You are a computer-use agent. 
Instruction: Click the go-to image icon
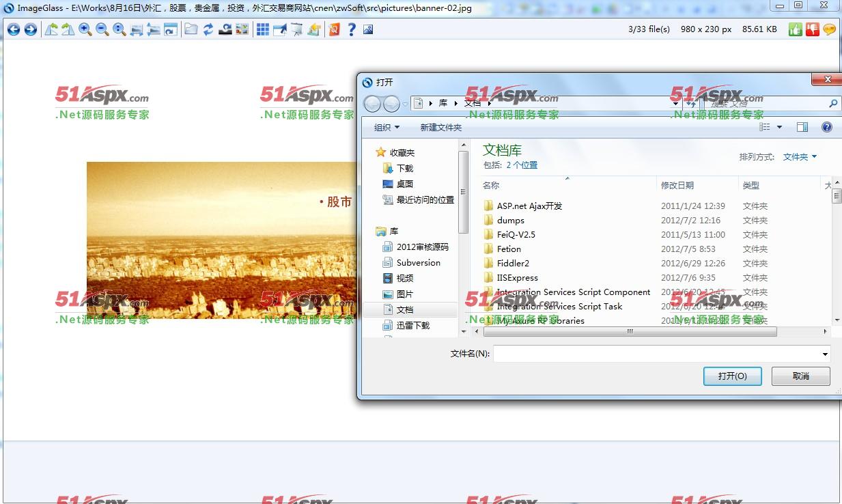click(225, 29)
